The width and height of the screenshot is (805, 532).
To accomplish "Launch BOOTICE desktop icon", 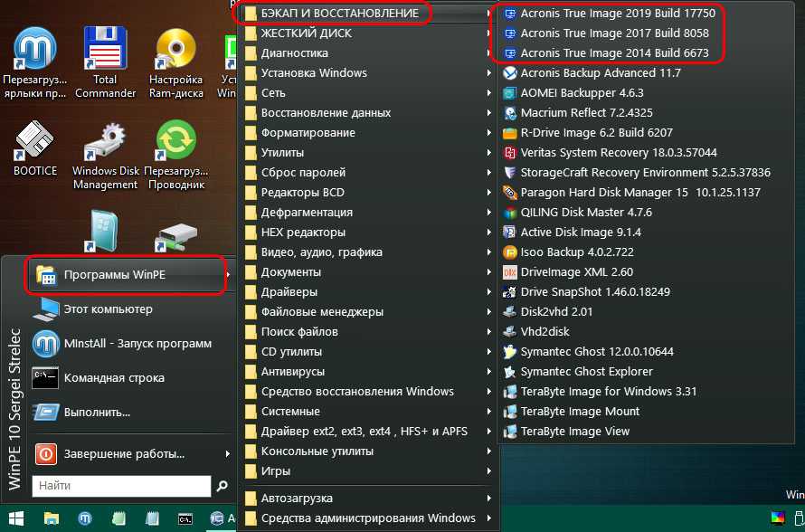I will [x=35, y=145].
